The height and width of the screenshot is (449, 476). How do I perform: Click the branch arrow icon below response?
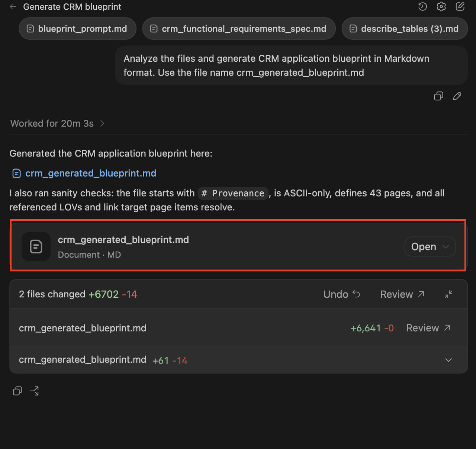tap(35, 391)
